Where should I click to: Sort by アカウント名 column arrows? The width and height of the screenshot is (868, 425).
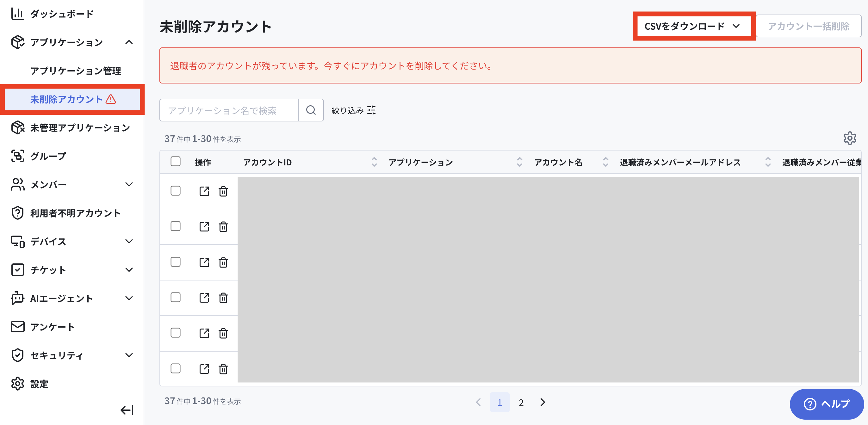(605, 162)
